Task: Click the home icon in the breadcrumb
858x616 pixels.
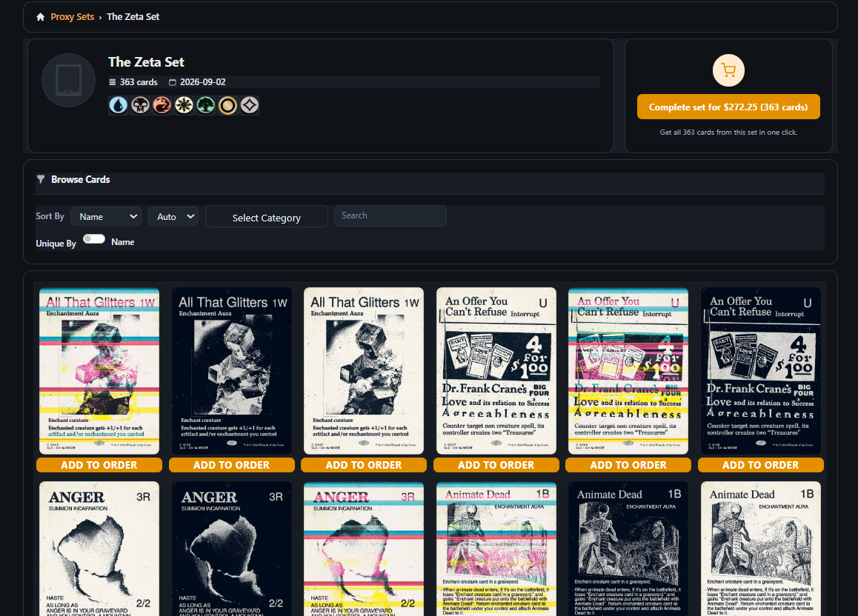Action: (x=40, y=17)
